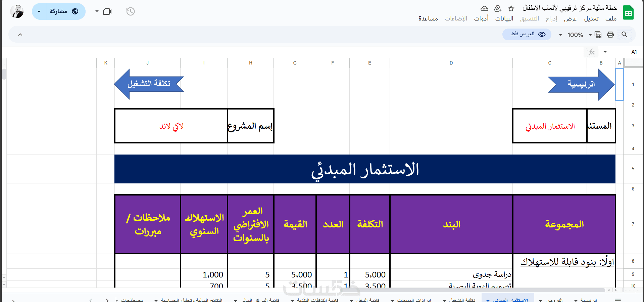The image size is (644, 302).
Task: Click the move to Drive icon
Action: (498, 8)
